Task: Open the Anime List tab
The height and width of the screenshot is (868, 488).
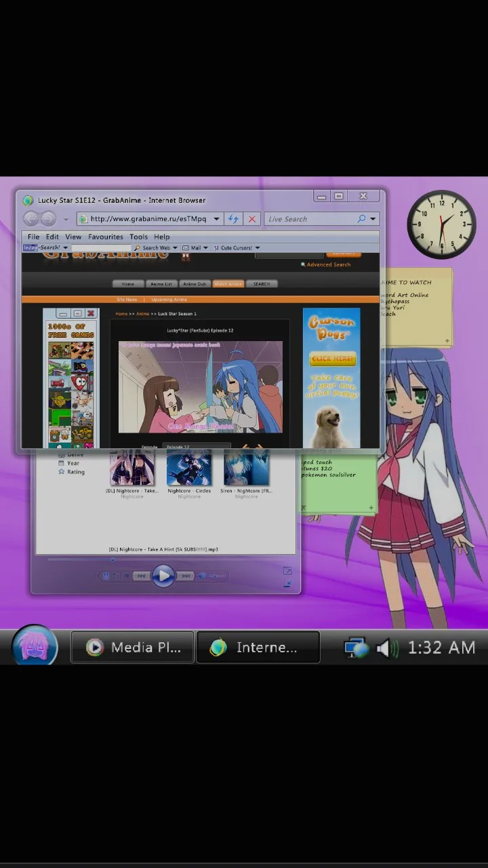Action: (x=161, y=283)
